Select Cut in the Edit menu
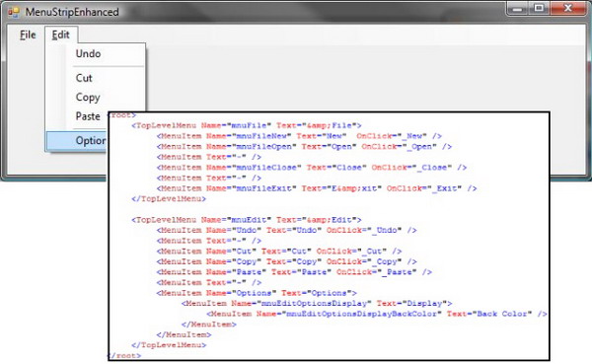 (x=84, y=78)
